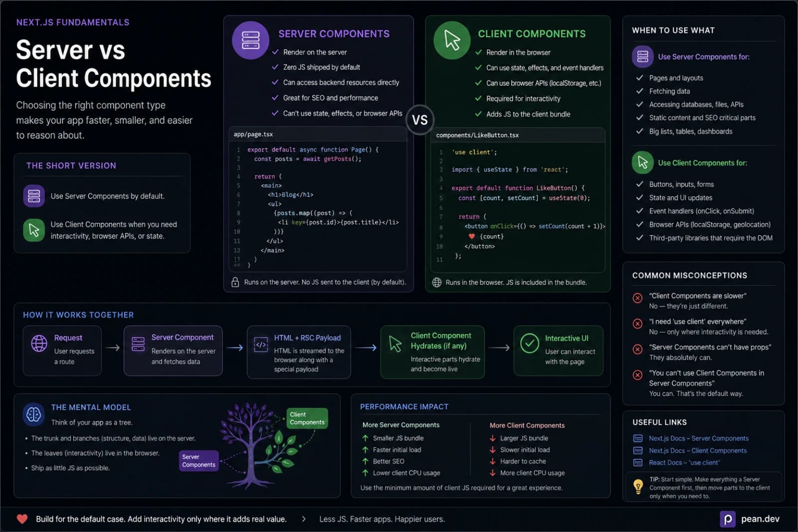Click the 'use client'; code line
Screen dimensions: 798x532
pos(474,153)
